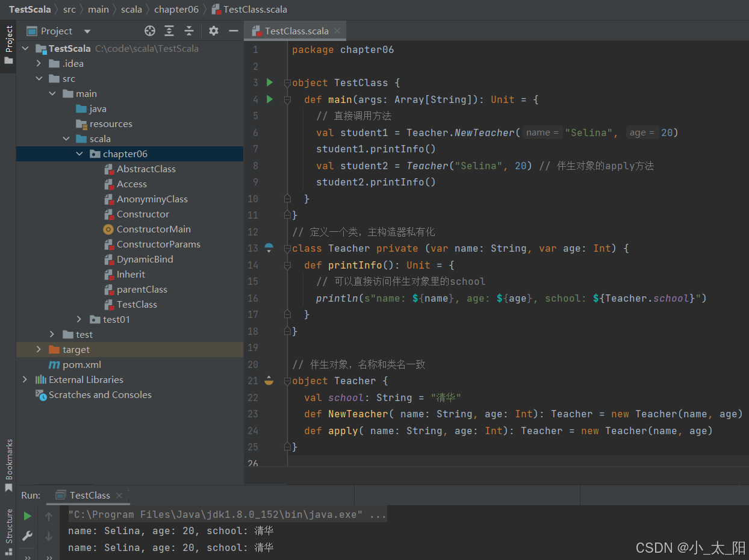Open Project panel settings gear
Viewport: 749px width, 560px height.
214,31
